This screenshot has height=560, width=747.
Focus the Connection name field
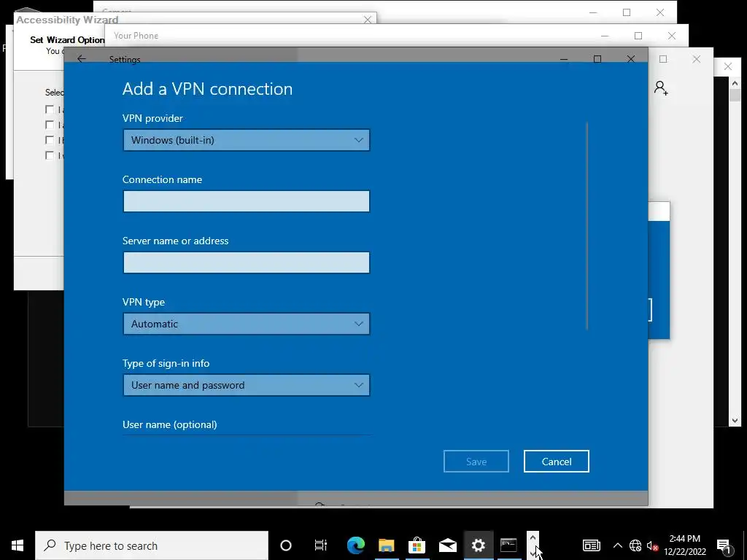pyautogui.click(x=247, y=201)
